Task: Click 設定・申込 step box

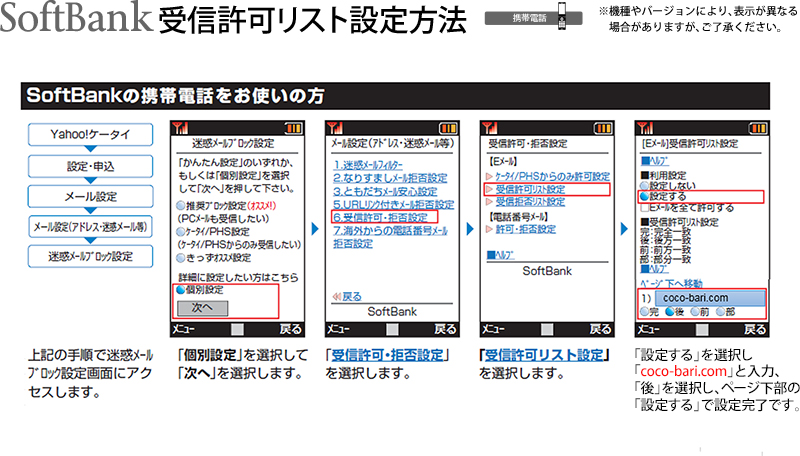Action: (x=90, y=166)
